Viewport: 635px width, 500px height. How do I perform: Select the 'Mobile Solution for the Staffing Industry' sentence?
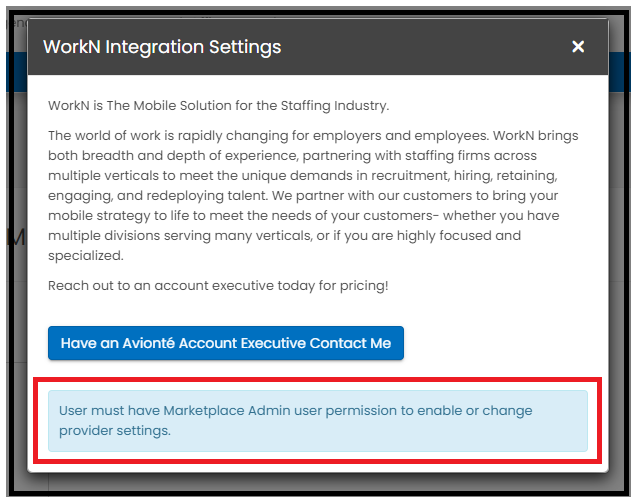pyautogui.click(x=219, y=106)
